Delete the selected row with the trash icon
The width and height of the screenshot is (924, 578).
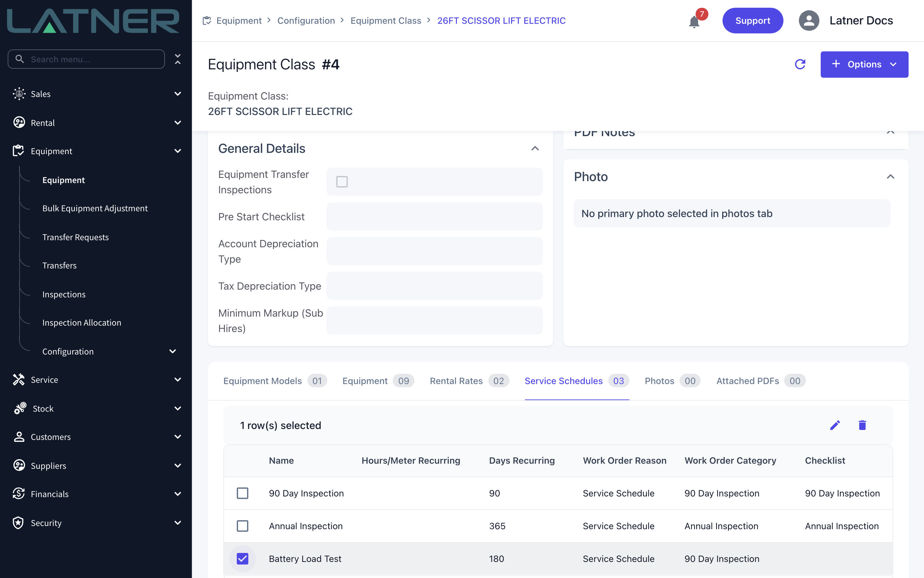click(x=862, y=425)
